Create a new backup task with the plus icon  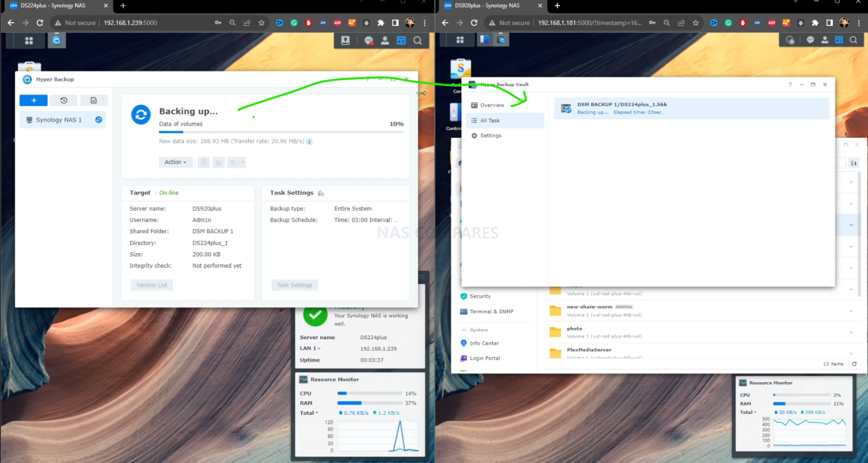click(x=33, y=100)
